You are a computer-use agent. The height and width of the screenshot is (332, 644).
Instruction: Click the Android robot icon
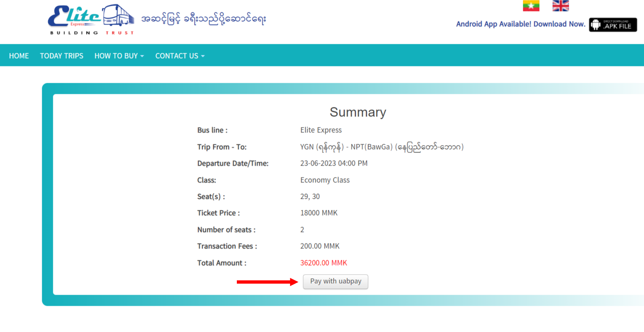point(596,25)
